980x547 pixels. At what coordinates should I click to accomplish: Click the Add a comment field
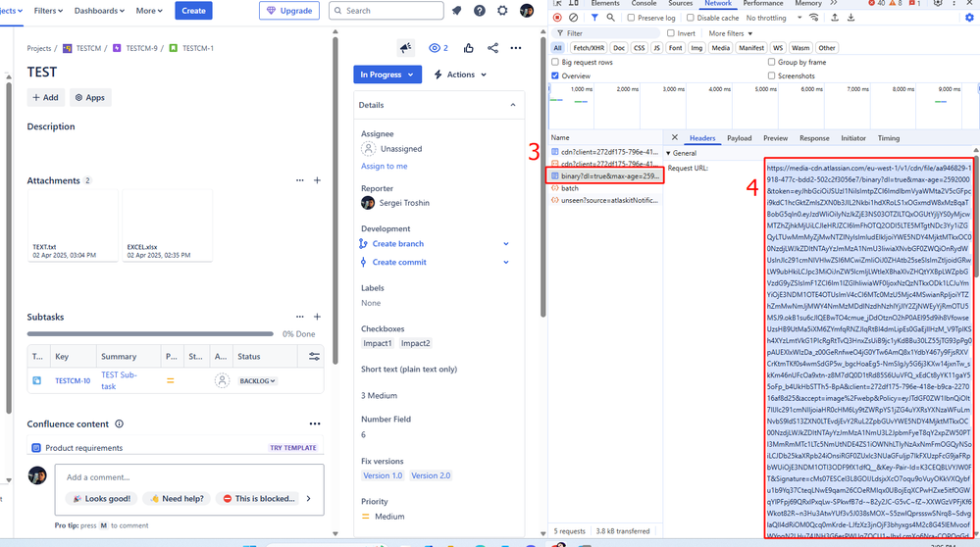[x=189, y=477]
